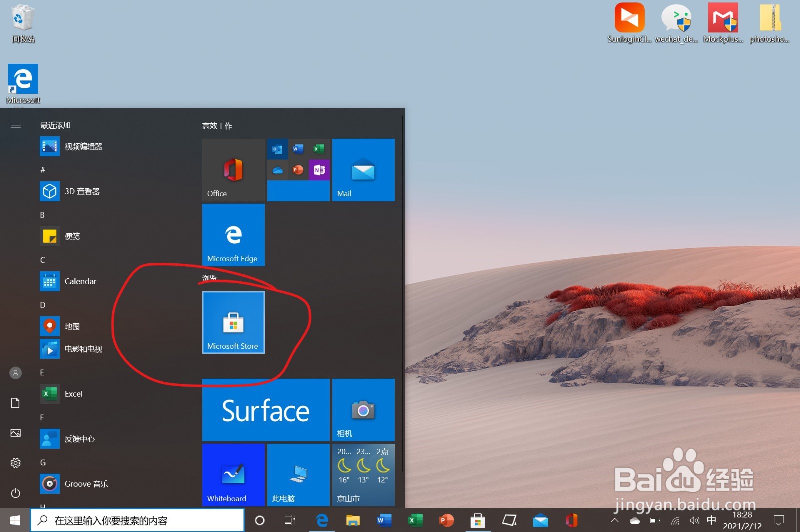Open the Action Center notifications icon

(x=779, y=520)
